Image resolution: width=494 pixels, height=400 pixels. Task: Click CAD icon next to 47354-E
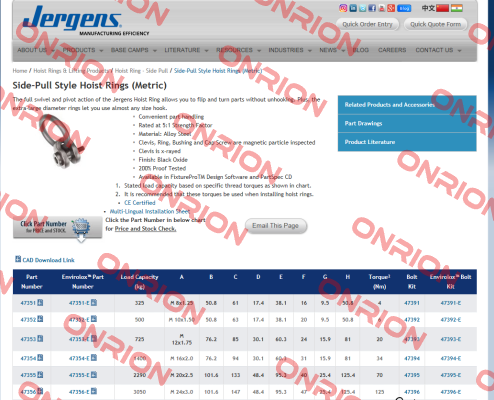point(94,358)
